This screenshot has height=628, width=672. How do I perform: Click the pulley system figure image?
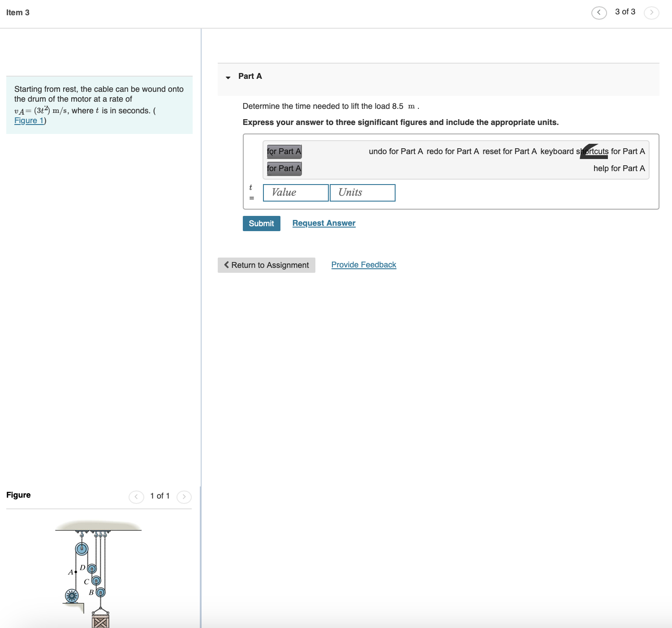[x=99, y=573]
